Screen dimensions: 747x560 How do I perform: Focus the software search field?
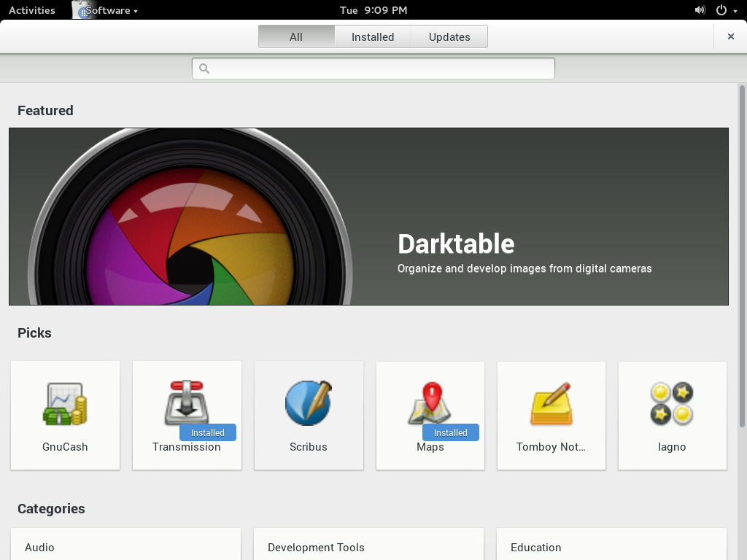(373, 69)
